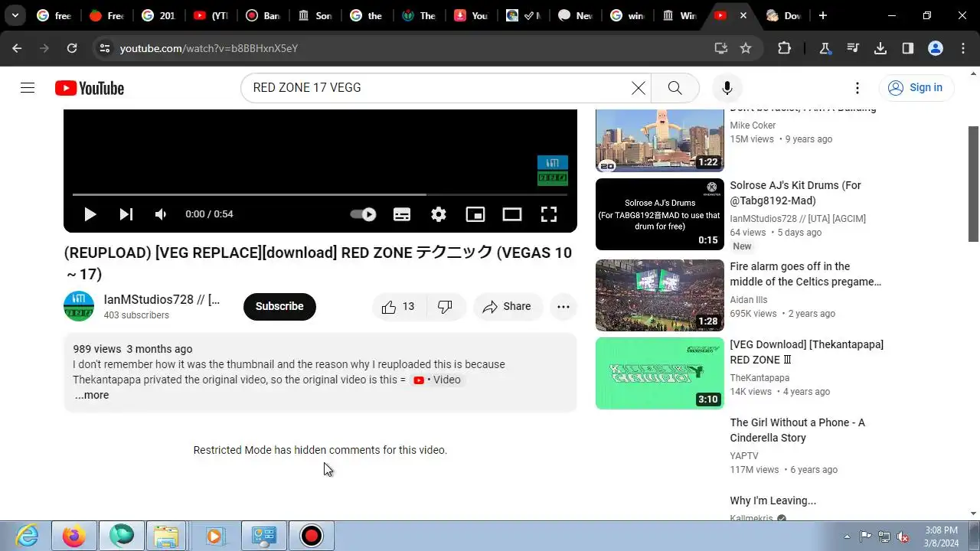Open Mike Coker building video thumbnail
Viewport: 980px width, 551px height.
[660, 141]
